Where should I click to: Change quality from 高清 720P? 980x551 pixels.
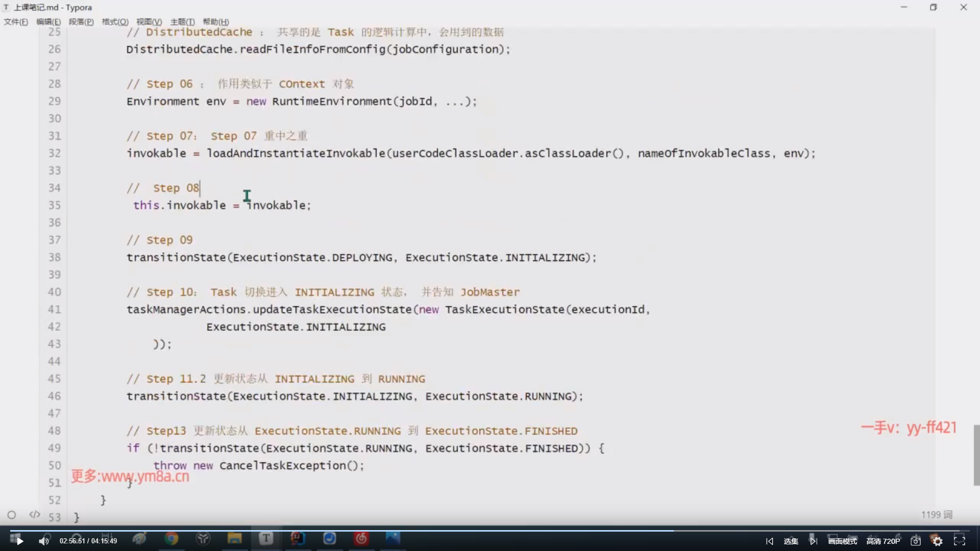[x=883, y=541]
